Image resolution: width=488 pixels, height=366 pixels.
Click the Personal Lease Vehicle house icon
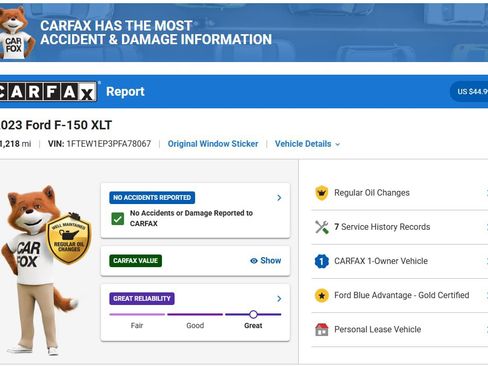point(322,330)
